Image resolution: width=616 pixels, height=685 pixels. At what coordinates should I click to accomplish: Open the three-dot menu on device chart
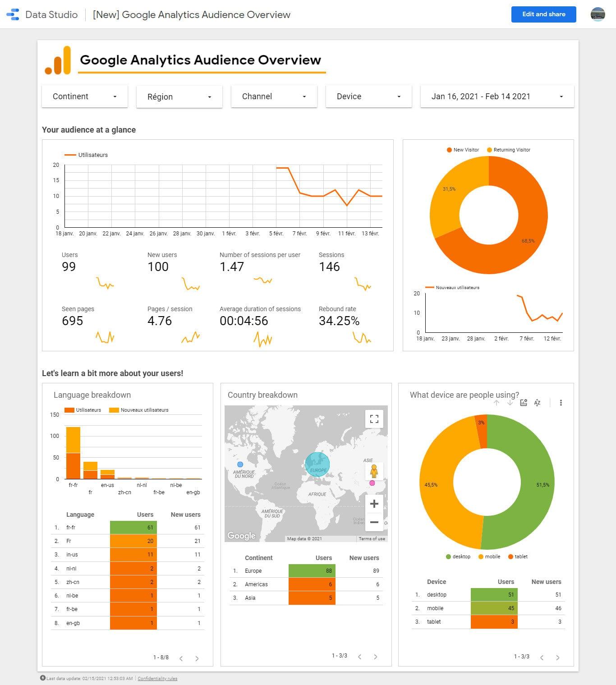coord(561,402)
